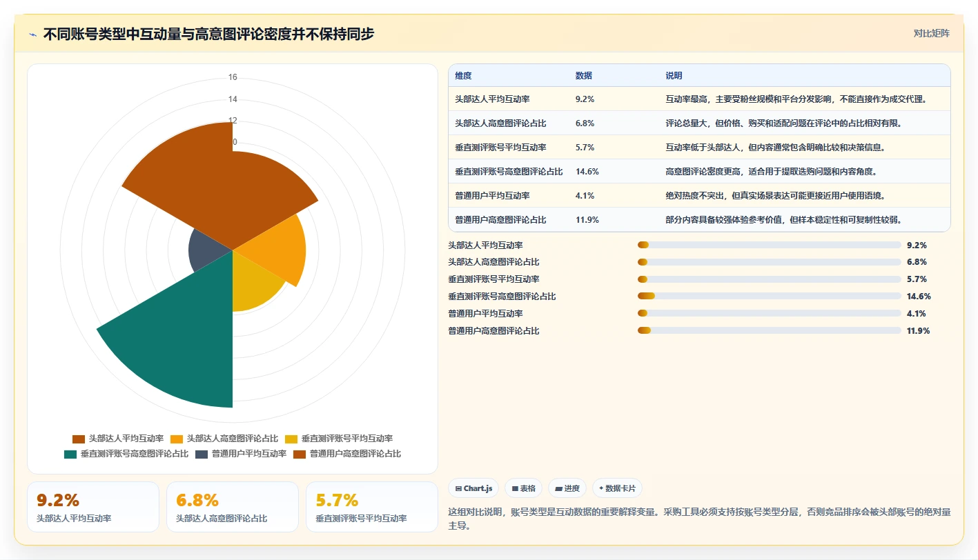The image size is (978, 560).
Task: Click the card title 不同账号类型中互动量
Action: (208, 34)
